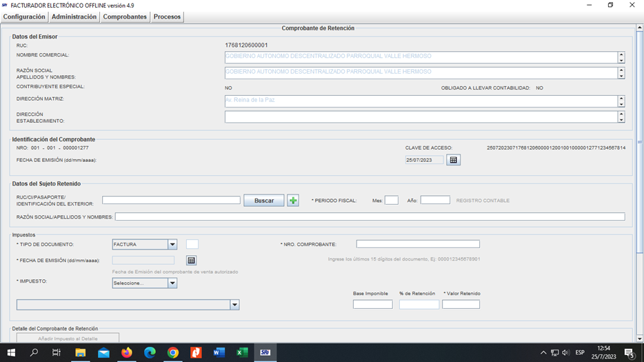
Task: Open Microsoft Edge from the taskbar
Action: [150, 352]
